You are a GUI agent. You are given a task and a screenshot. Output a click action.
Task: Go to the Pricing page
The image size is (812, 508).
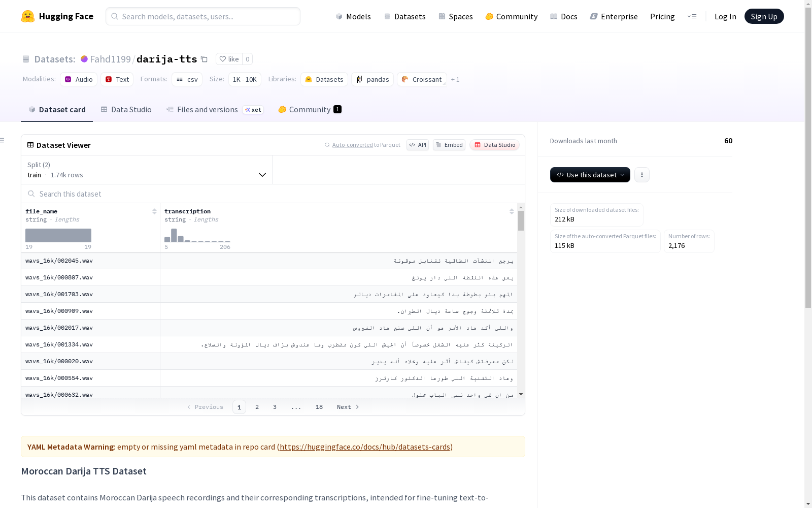click(x=662, y=16)
